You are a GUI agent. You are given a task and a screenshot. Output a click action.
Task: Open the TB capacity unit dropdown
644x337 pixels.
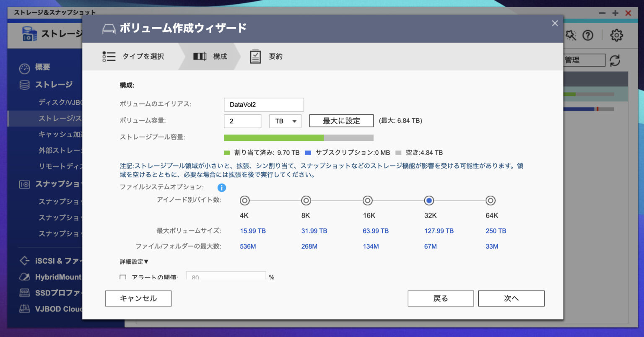click(x=285, y=121)
